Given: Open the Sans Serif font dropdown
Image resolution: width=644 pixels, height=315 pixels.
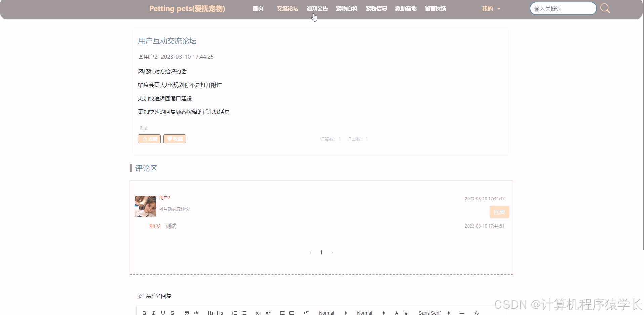Looking at the screenshot, I should tap(434, 313).
